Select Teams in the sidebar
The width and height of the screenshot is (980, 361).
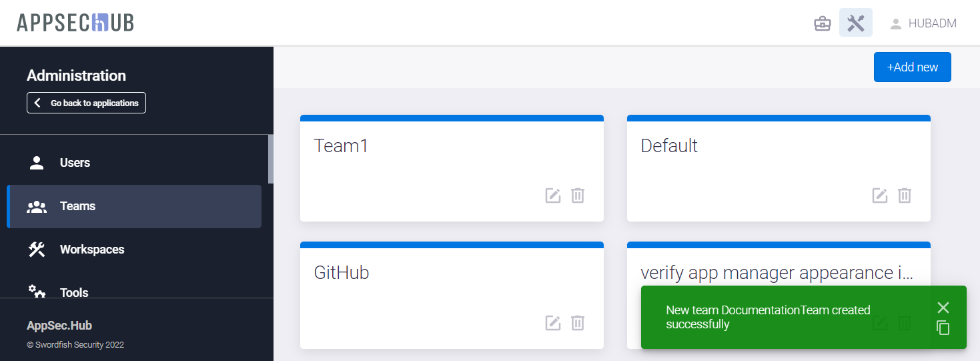77,206
